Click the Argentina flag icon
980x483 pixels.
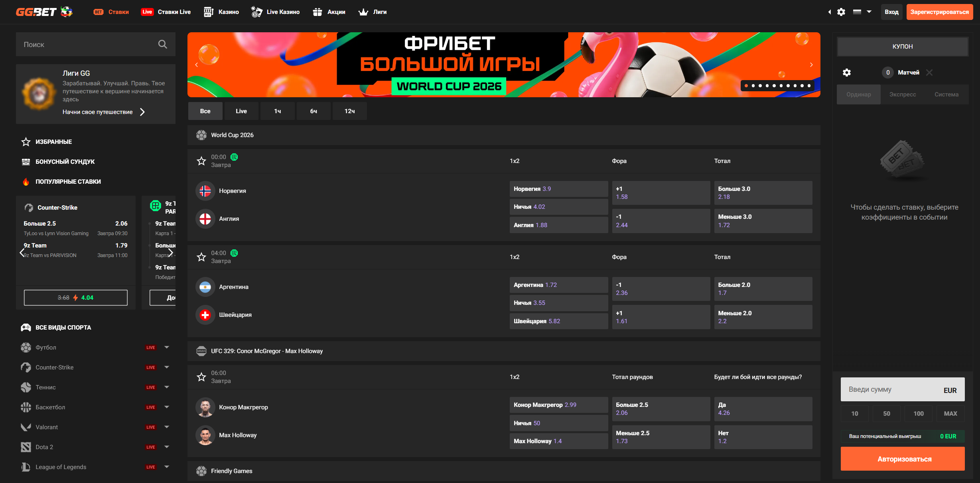click(205, 287)
